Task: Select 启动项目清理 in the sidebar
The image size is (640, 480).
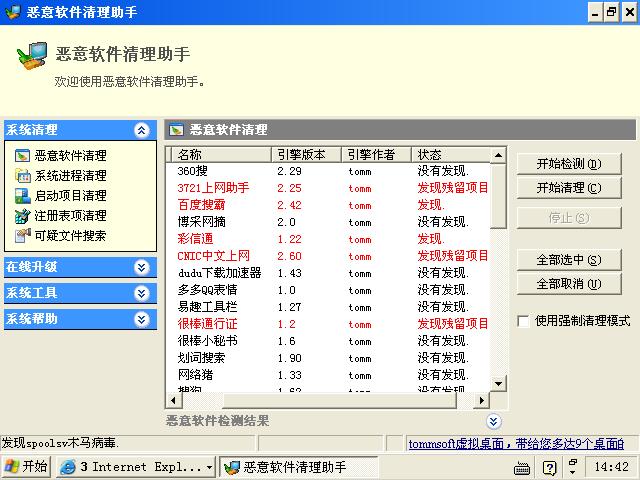Action: (x=70, y=196)
